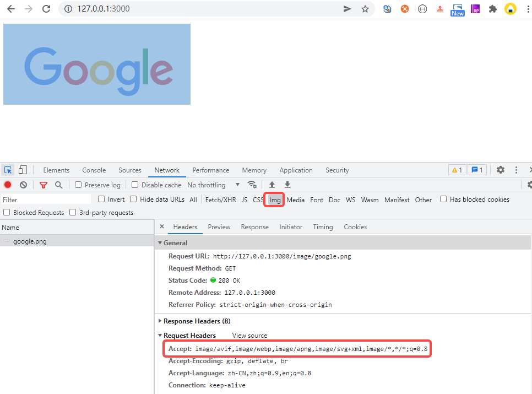Enable 3rd-party requests checkbox
Image resolution: width=532 pixels, height=394 pixels.
coord(73,213)
